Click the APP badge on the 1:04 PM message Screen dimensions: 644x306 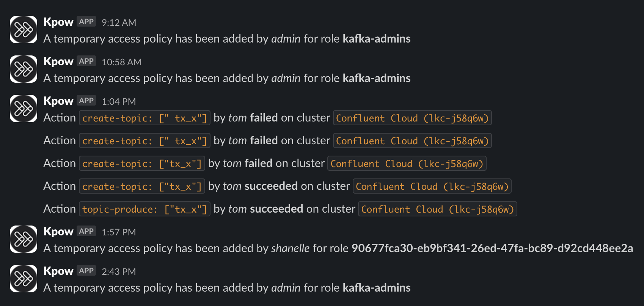[x=86, y=101]
